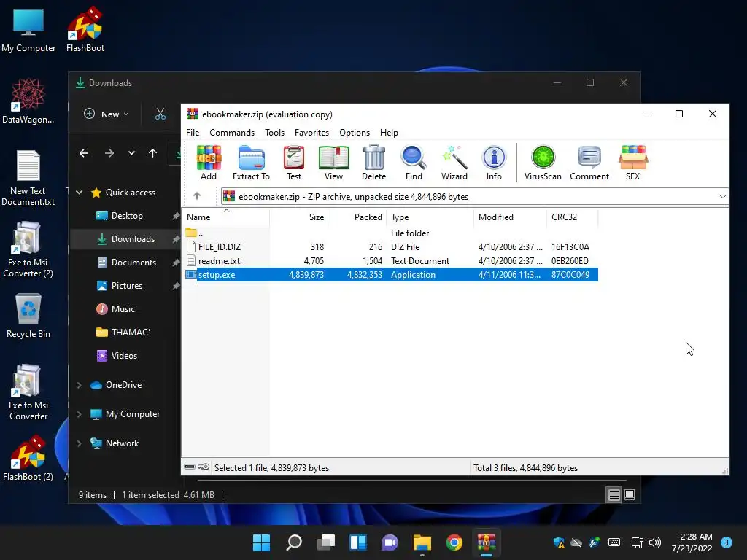Open Task View on taskbar
The image size is (747, 560).
click(326, 542)
